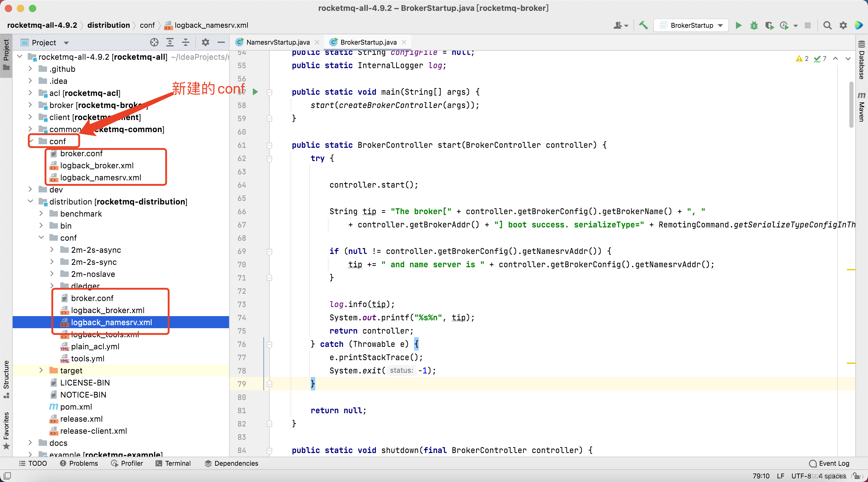The height and width of the screenshot is (482, 868).
Task: Click the locate-in-project target icon
Action: (x=154, y=43)
